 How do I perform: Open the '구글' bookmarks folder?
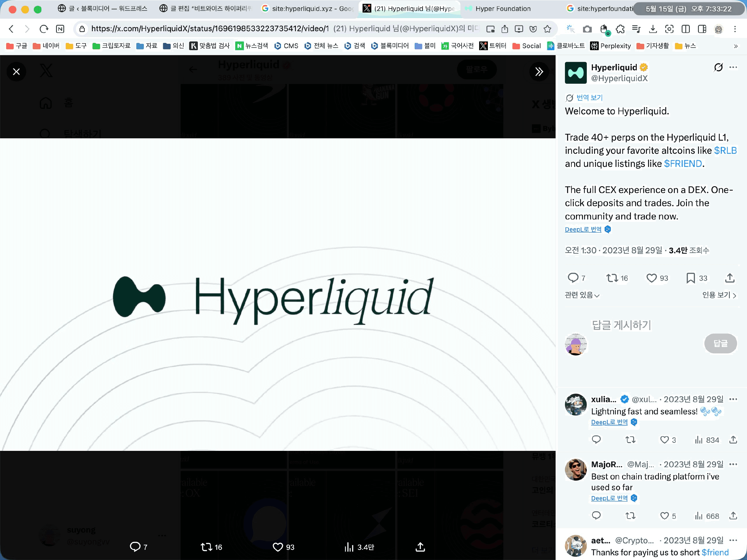click(17, 46)
